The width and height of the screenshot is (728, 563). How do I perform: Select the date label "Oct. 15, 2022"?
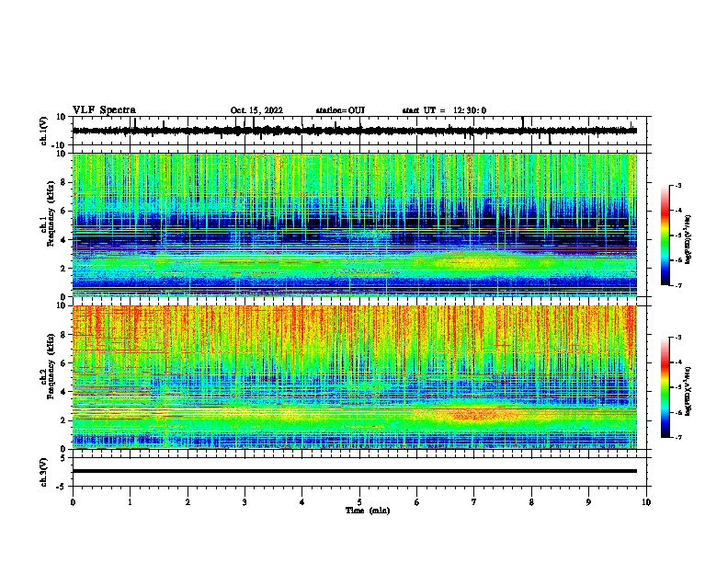tap(256, 110)
